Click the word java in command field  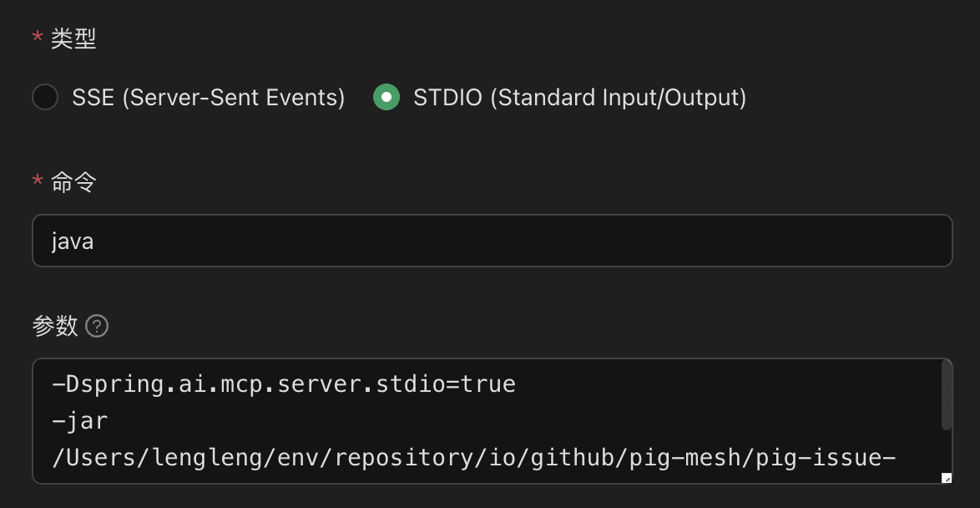[73, 241]
